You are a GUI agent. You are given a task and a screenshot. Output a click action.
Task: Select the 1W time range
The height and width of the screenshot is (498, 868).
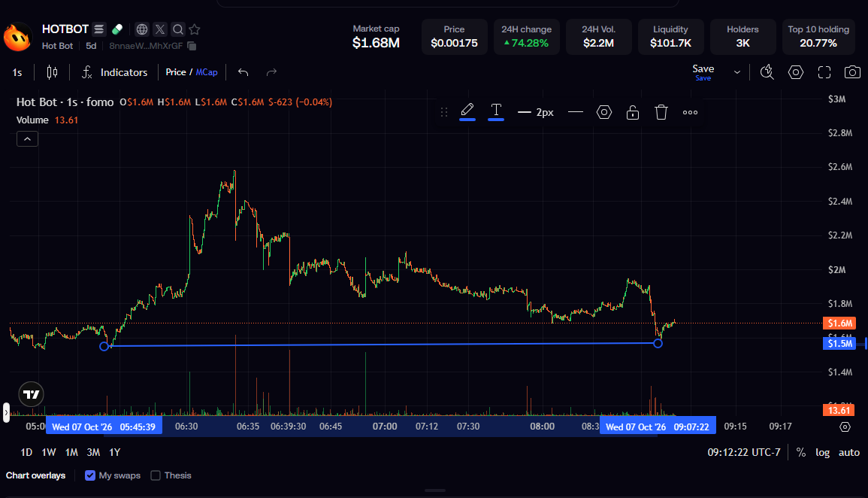pyautogui.click(x=49, y=453)
